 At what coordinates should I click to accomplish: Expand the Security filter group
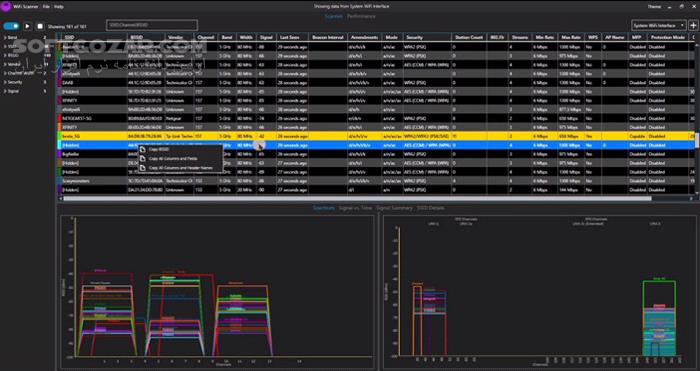click(x=14, y=82)
